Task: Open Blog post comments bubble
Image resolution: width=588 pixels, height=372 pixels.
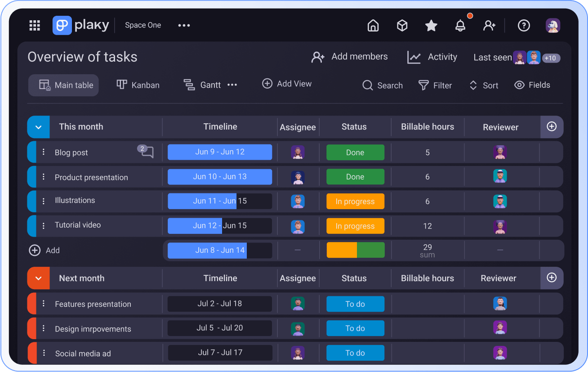Action: point(146,152)
